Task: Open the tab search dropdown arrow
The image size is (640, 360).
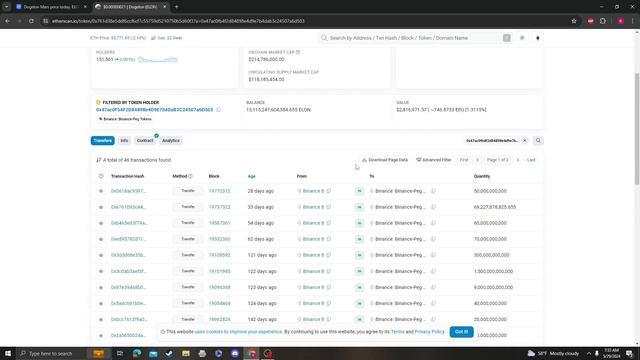Action: click(x=6, y=7)
